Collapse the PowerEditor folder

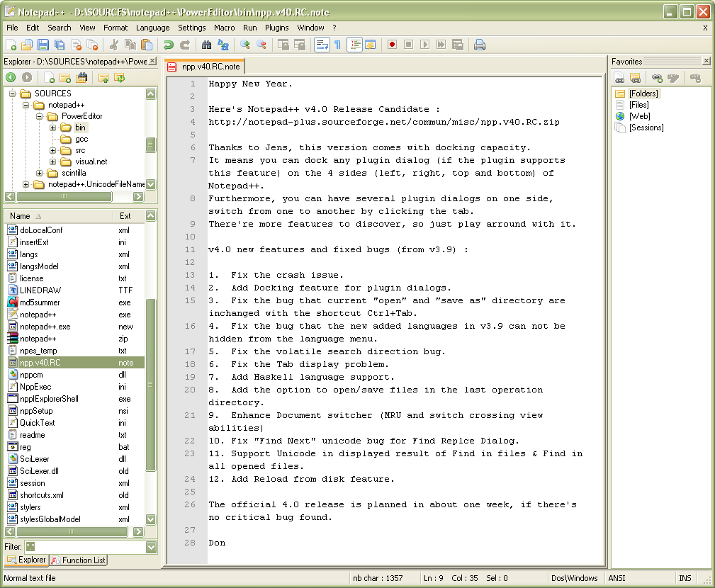coord(39,116)
